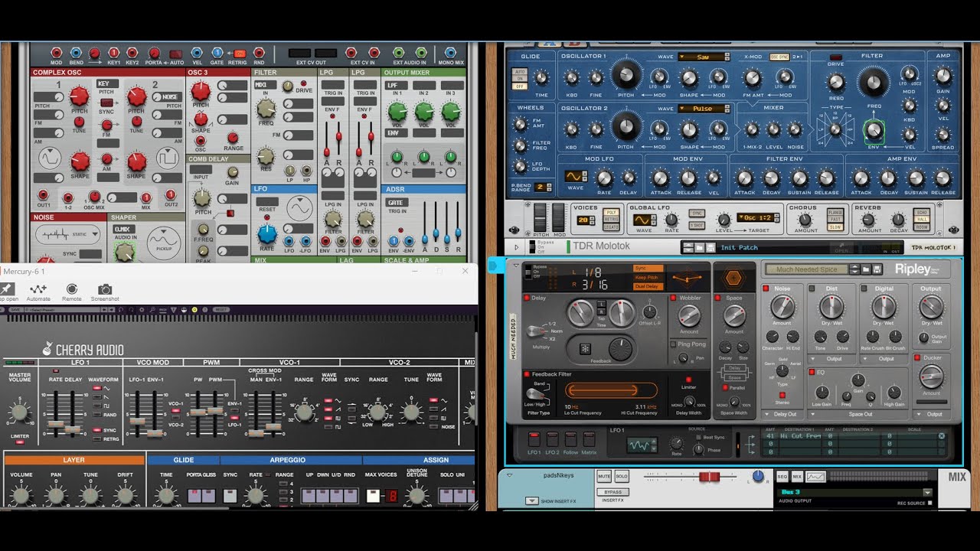Screen dimensions: 980x551
Task: Toggle the Delay section on in Ripley
Action: click(526, 297)
